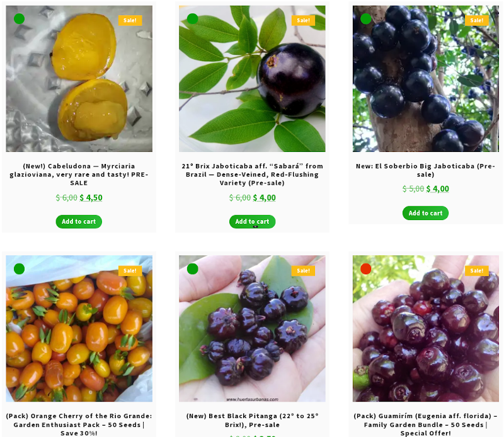Open Orange Cherry of the Rio Grande pack title

[x=79, y=424]
